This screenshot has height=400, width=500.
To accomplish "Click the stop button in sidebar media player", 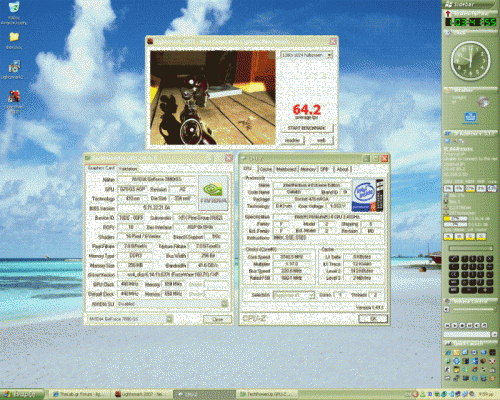I will point(462,325).
